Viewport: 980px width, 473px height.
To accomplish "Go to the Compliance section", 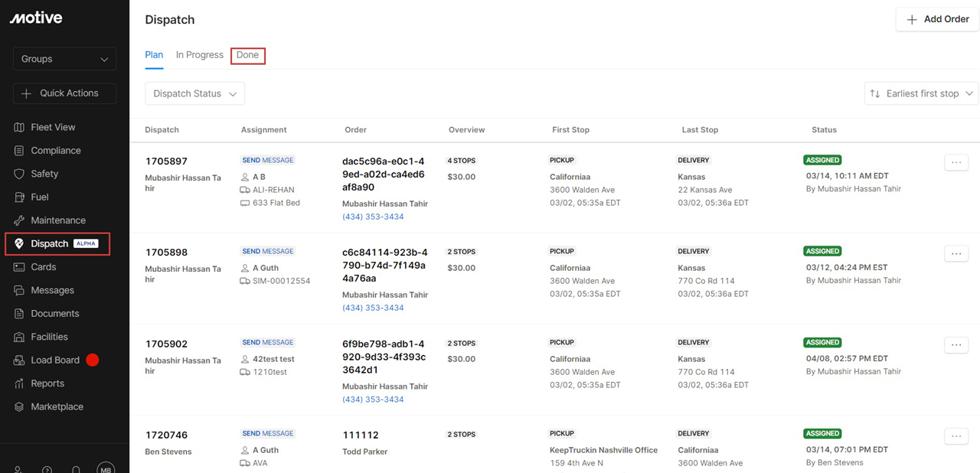I will [55, 151].
